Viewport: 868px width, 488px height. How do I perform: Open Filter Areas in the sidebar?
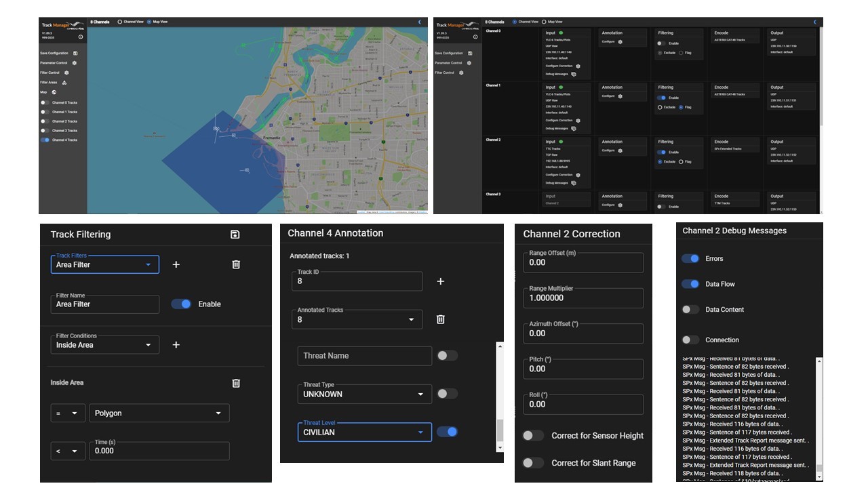tap(64, 83)
